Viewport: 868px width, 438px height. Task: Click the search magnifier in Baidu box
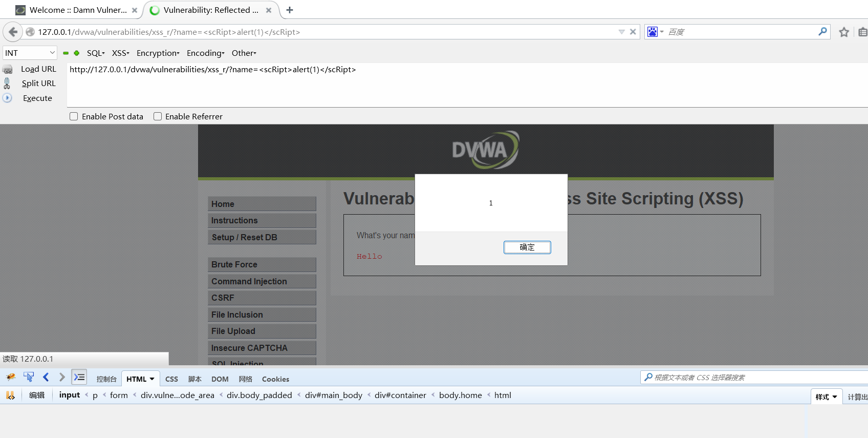tap(822, 32)
